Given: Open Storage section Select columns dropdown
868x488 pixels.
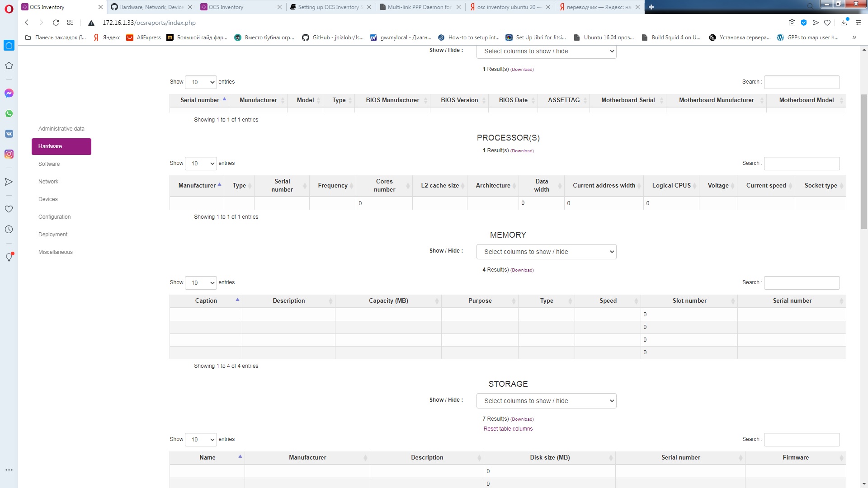Looking at the screenshot, I should click(x=546, y=401).
